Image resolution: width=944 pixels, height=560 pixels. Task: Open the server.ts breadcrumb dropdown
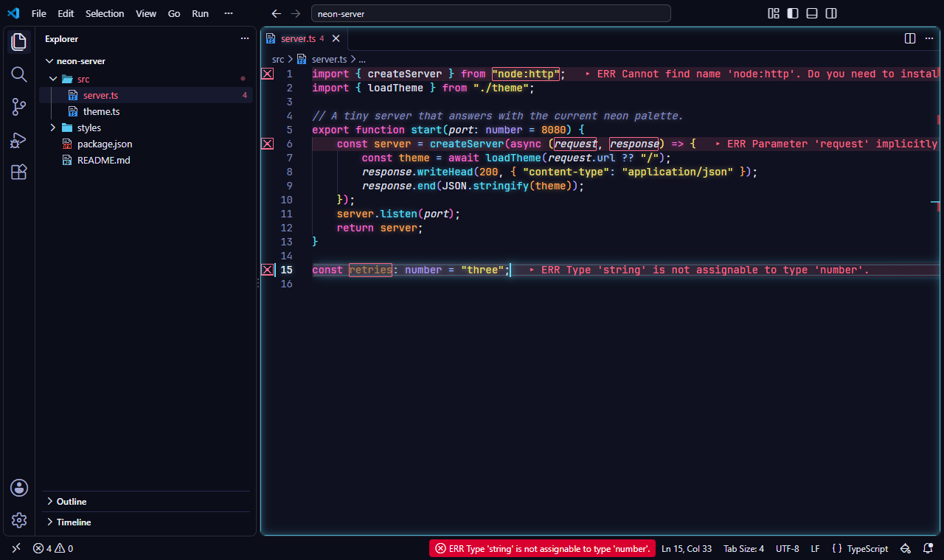(x=329, y=59)
